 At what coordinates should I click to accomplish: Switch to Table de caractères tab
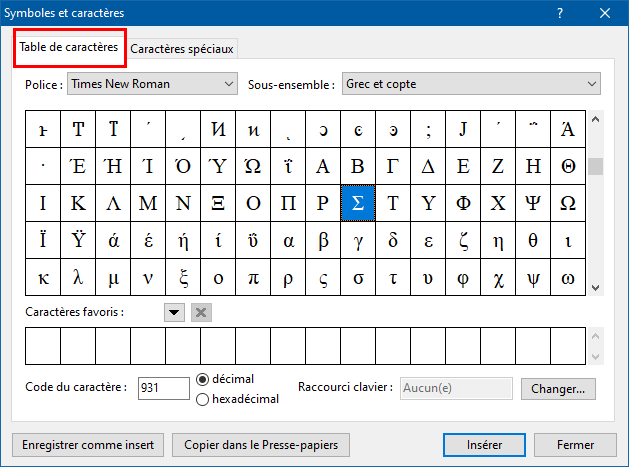click(x=69, y=47)
